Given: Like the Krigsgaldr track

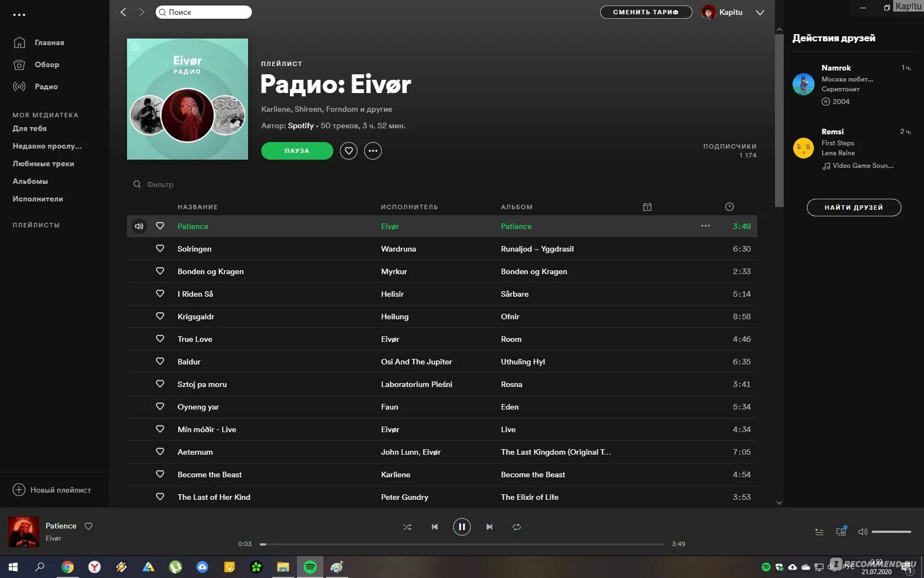Looking at the screenshot, I should tap(160, 316).
